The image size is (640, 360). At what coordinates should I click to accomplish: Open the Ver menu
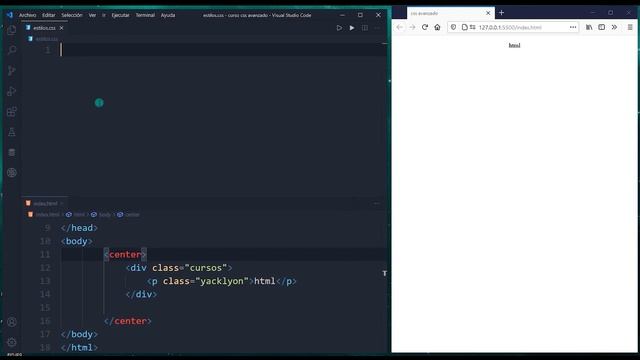point(92,15)
